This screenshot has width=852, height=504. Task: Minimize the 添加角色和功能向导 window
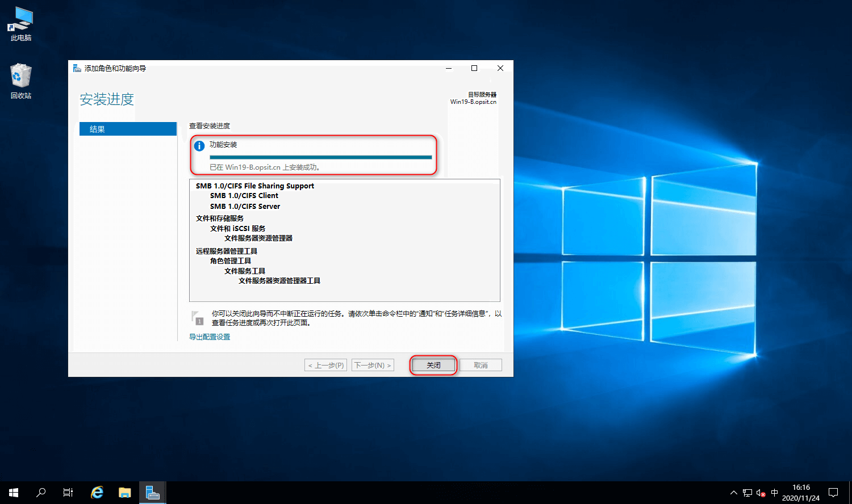tap(449, 68)
